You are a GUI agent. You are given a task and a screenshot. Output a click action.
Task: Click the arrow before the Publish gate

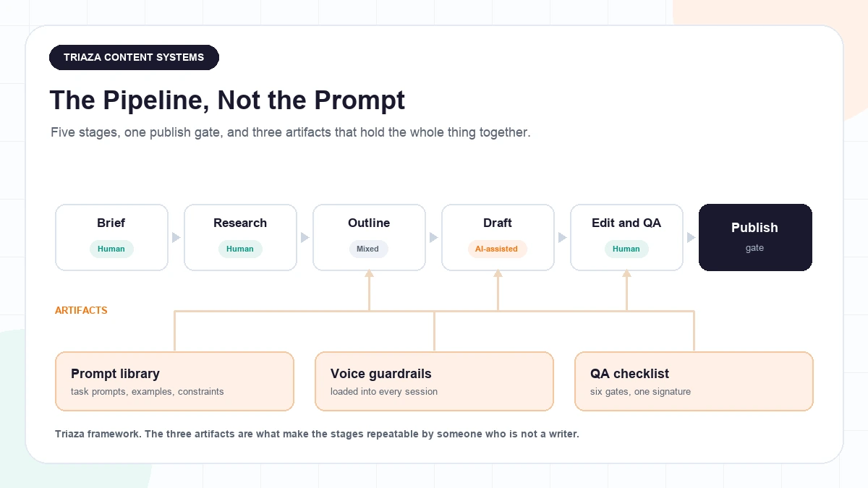tap(691, 237)
